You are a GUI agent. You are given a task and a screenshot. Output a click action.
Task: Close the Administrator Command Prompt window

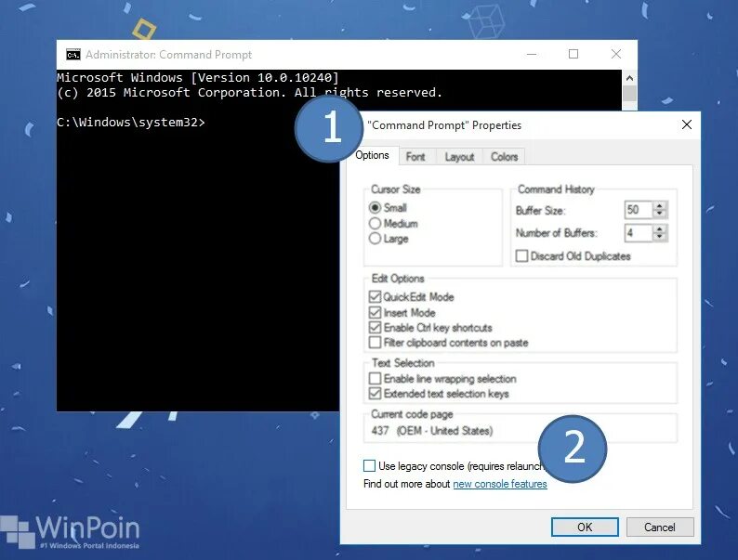[x=615, y=54]
